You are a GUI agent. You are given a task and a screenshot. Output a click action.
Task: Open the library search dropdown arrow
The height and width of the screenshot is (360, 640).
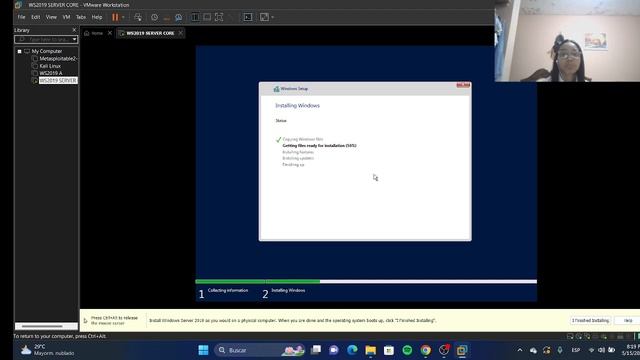[74, 40]
